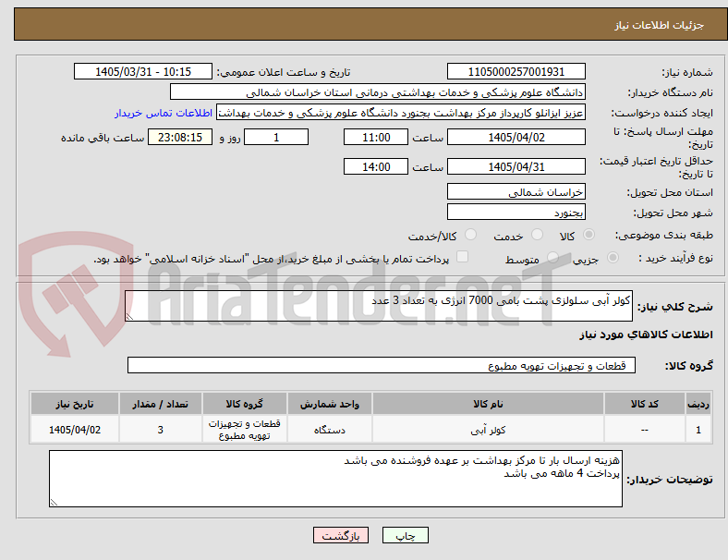Click the requester name field عزیز ایزانلو

tap(401, 113)
